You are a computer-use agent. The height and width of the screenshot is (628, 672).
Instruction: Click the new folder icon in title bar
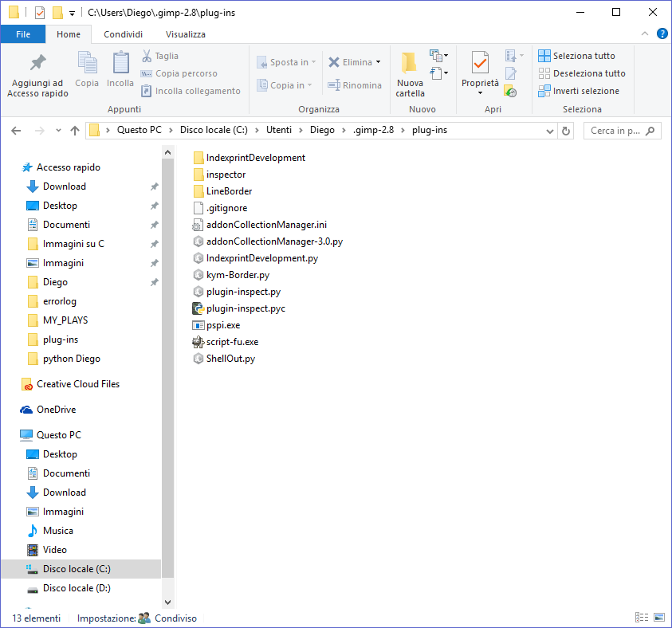(x=57, y=13)
